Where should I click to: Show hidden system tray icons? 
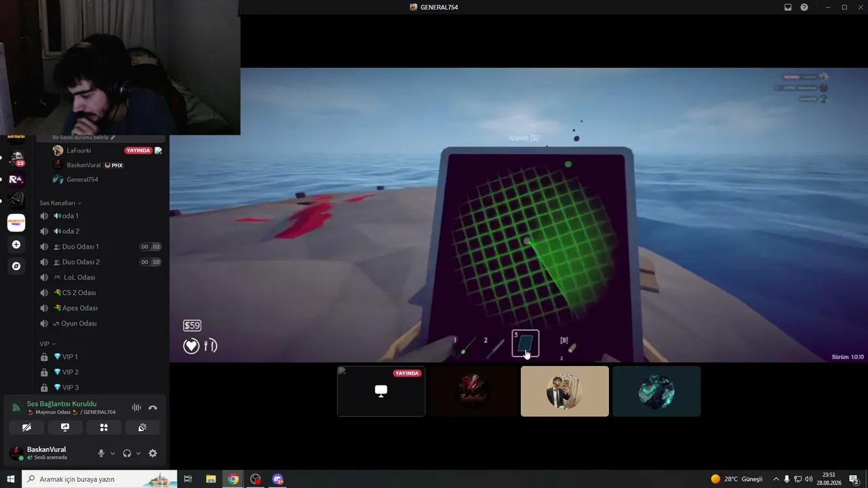click(776, 479)
